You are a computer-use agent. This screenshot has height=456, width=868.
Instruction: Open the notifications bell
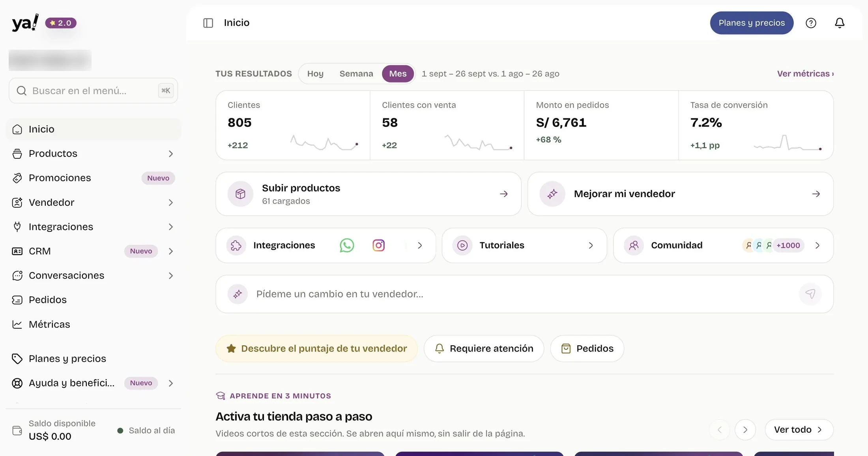tap(840, 23)
